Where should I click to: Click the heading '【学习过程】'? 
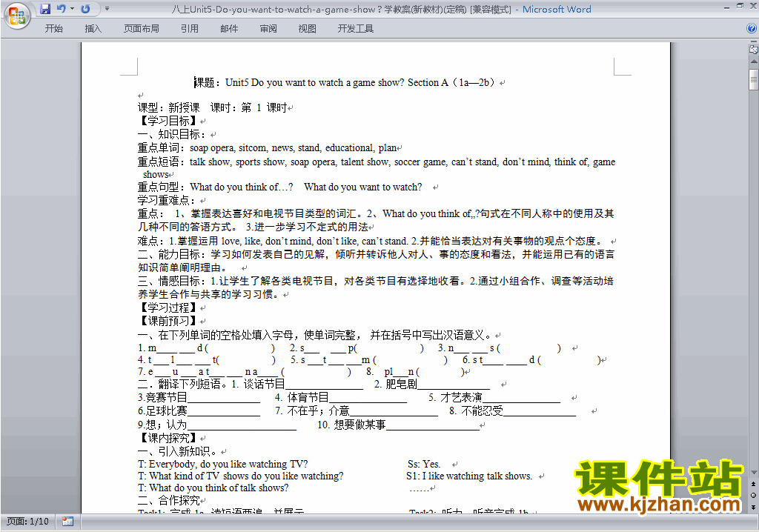tap(168, 307)
